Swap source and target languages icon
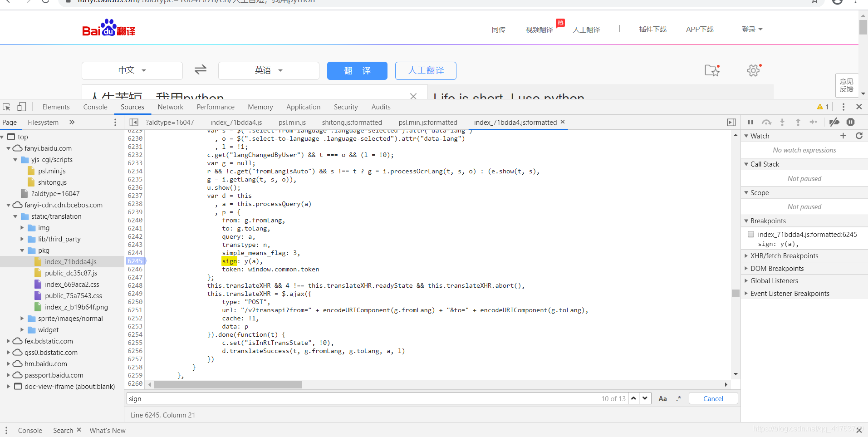 tap(201, 70)
